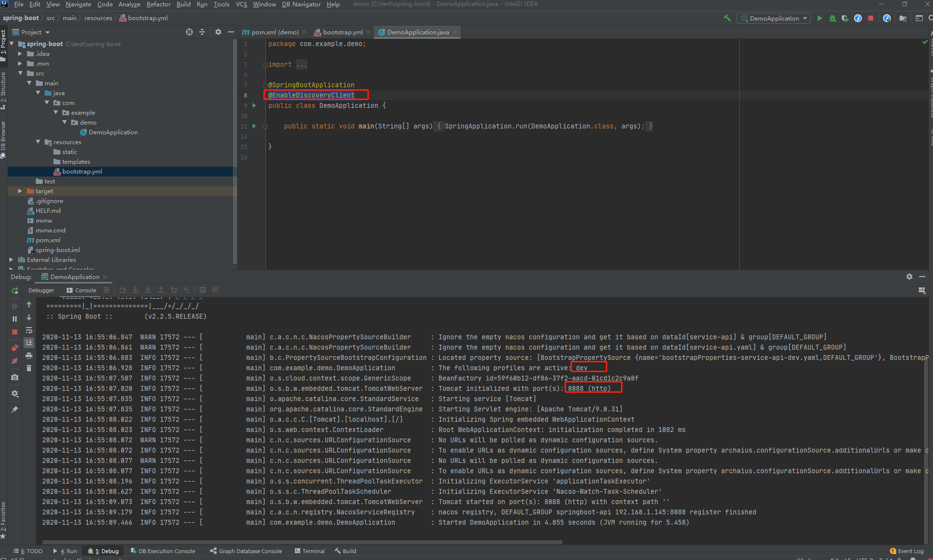The height and width of the screenshot is (560, 933).
Task: Pin the debug tab with the pin icon
Action: click(x=15, y=409)
